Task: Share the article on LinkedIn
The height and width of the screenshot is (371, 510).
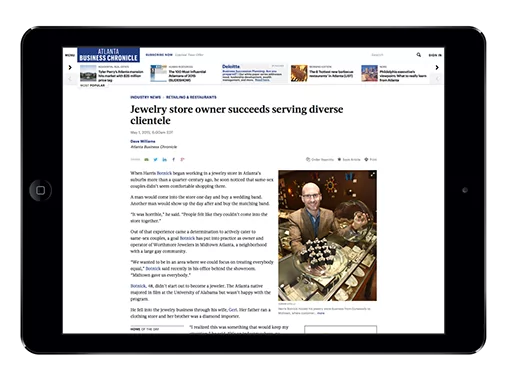Action: tap(164, 160)
